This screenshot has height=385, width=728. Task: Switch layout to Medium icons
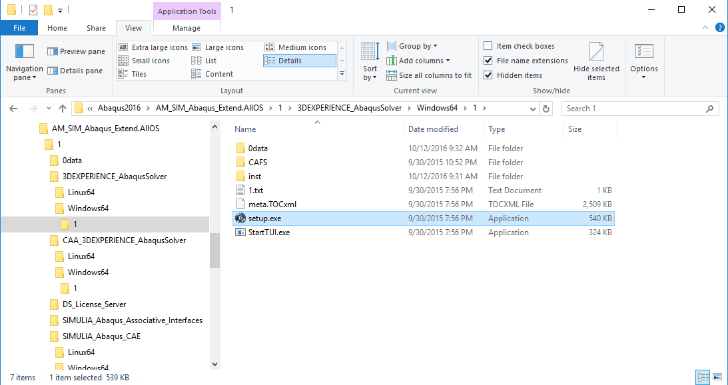click(x=296, y=47)
